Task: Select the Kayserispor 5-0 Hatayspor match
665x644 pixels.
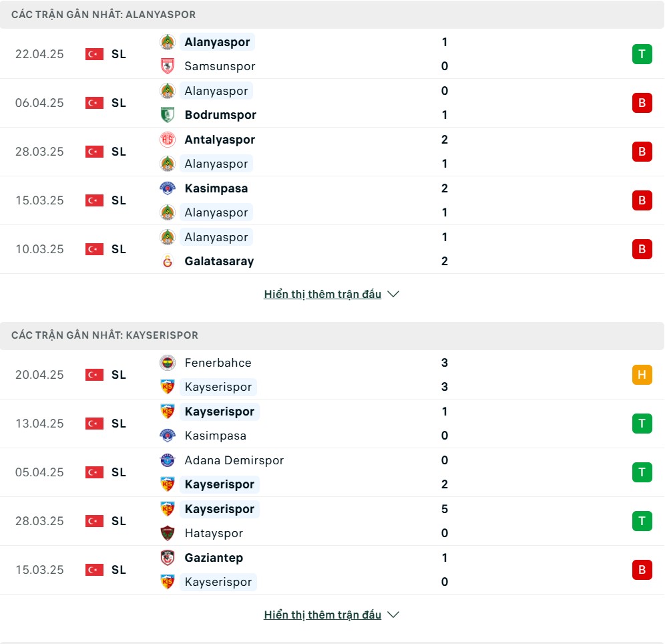Action: coord(332,521)
